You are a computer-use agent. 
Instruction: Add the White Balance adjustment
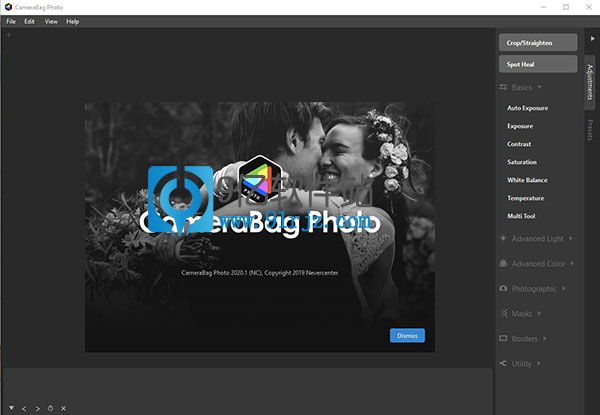(527, 180)
